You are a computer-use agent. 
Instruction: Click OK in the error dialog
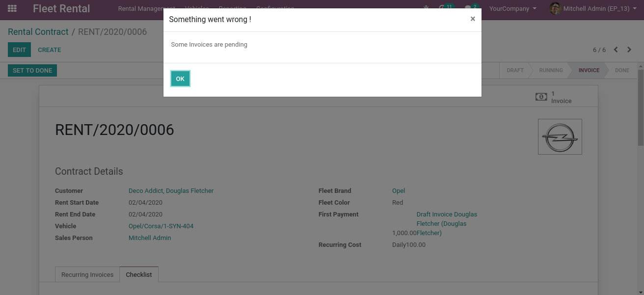click(180, 79)
